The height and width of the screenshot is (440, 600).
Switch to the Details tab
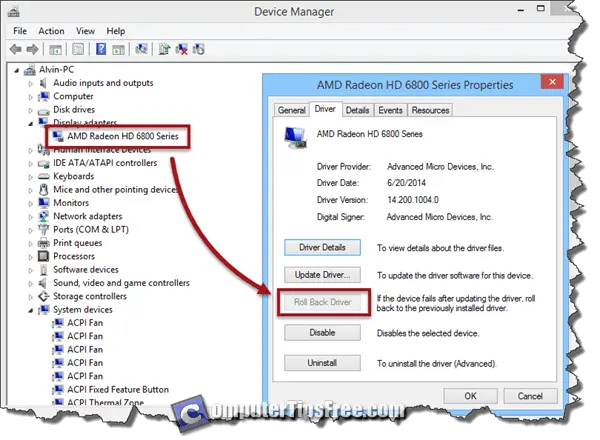(357, 110)
